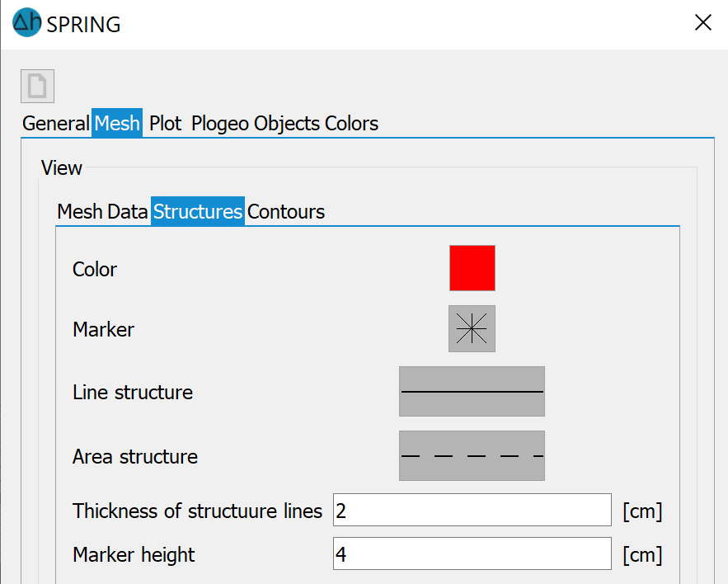Click the Marker height label text

(x=134, y=554)
